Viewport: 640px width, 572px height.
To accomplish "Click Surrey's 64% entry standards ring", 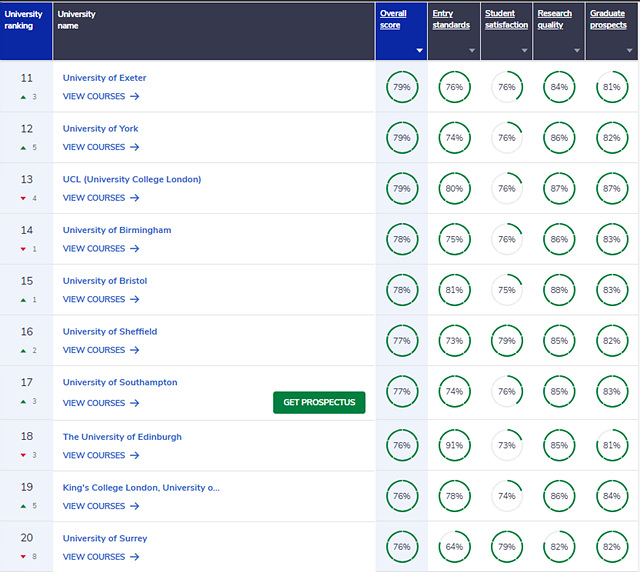I will coord(454,547).
